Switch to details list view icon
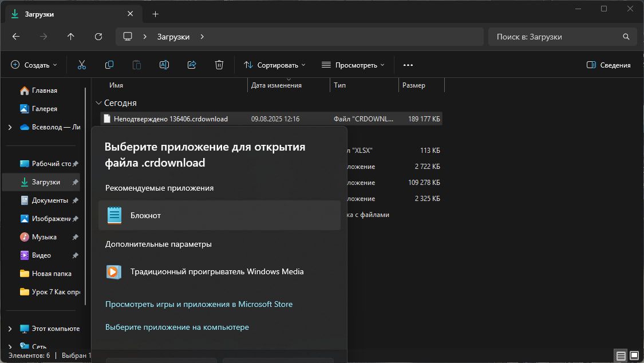This screenshot has width=644, height=363. [x=621, y=356]
